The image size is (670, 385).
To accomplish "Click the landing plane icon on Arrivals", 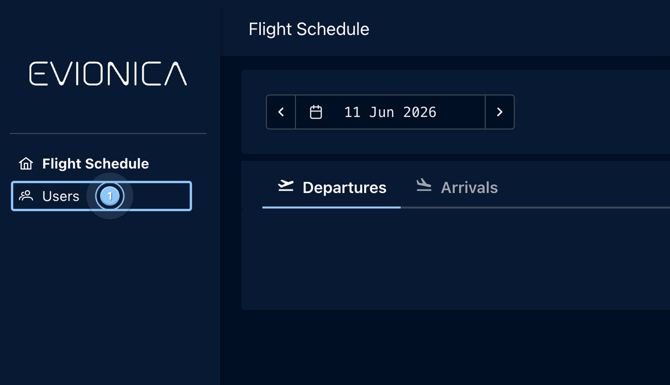I will pos(424,185).
